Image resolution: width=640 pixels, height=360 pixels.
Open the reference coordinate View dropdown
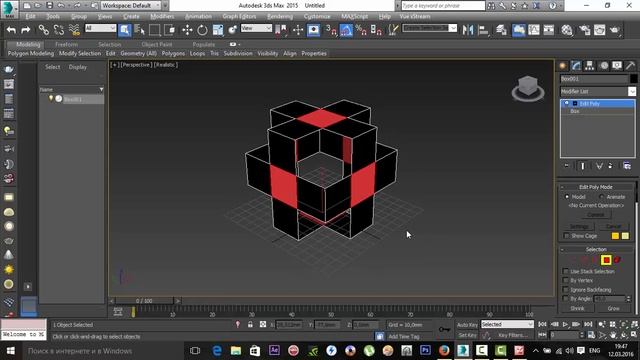(x=256, y=28)
